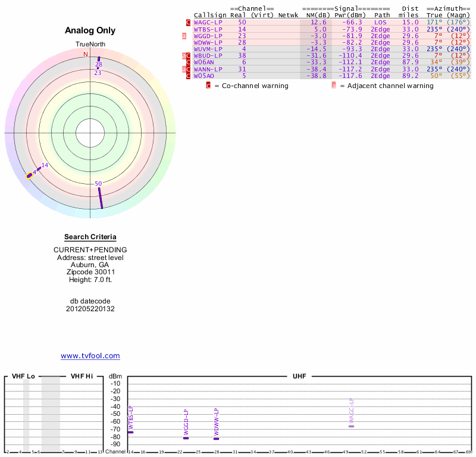Click the WAGC-LP bar in UHF spectrum chart
Image resolution: width=476 pixels, height=457 pixels.
point(351,426)
